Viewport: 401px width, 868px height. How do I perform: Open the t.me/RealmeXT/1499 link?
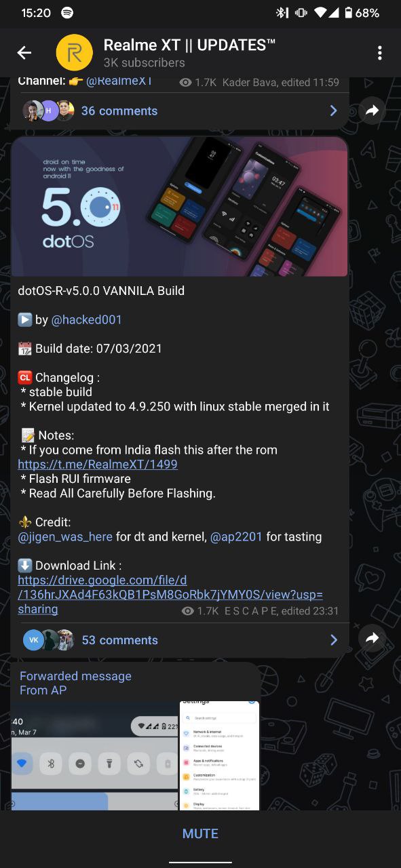tap(98, 465)
